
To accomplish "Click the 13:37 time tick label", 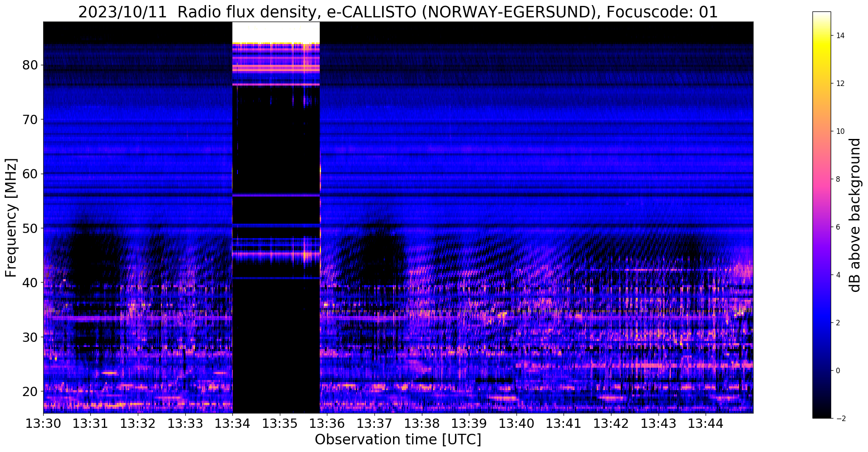I will coord(374,423).
